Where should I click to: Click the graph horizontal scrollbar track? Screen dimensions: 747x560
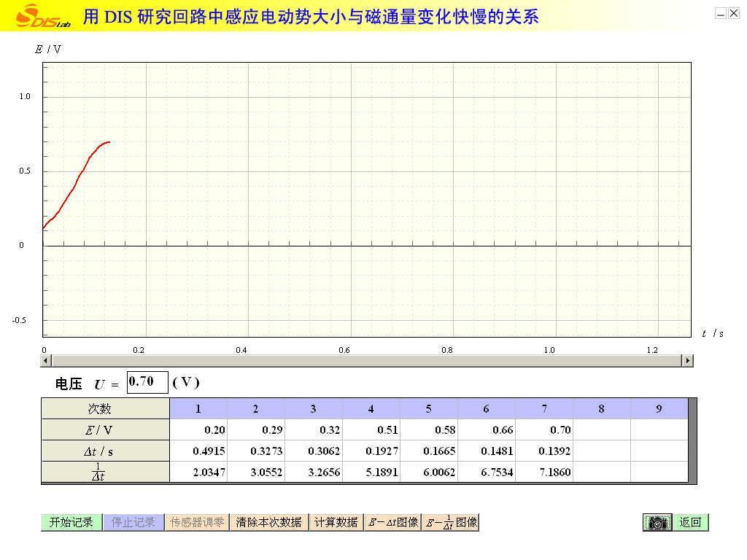pos(365,361)
